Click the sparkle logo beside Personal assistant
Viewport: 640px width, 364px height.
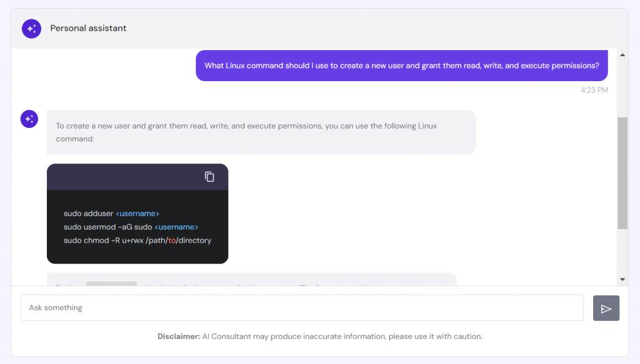coord(31,28)
